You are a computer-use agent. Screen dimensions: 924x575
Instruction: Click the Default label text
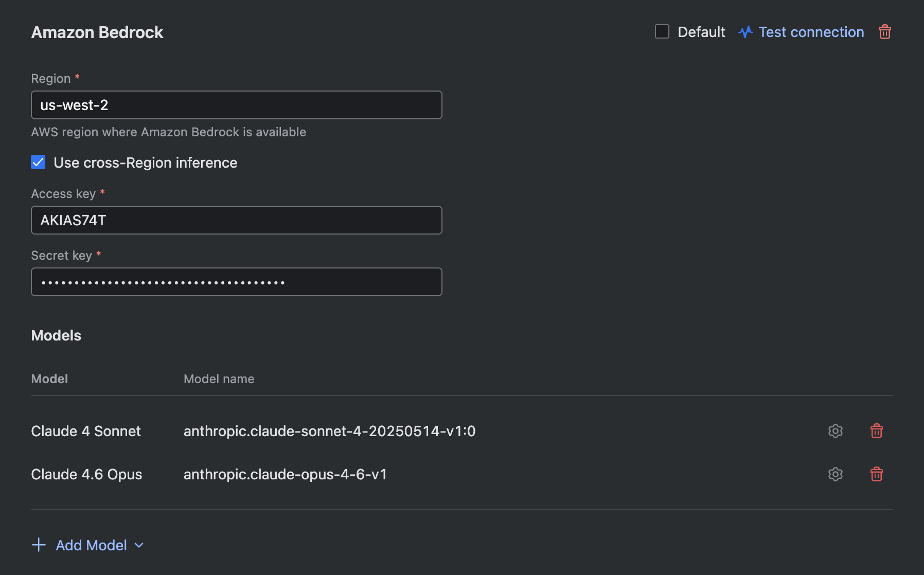pos(701,32)
